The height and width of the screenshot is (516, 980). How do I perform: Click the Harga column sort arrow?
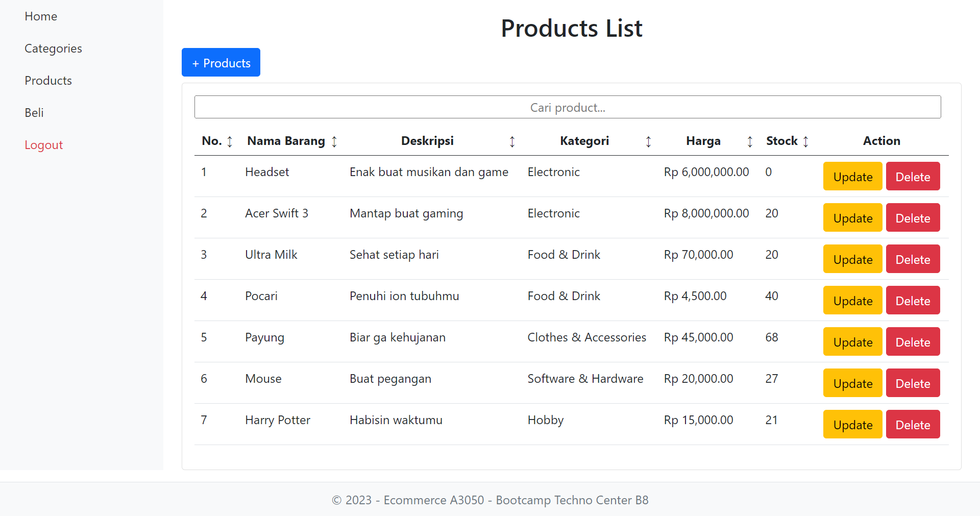click(x=750, y=141)
